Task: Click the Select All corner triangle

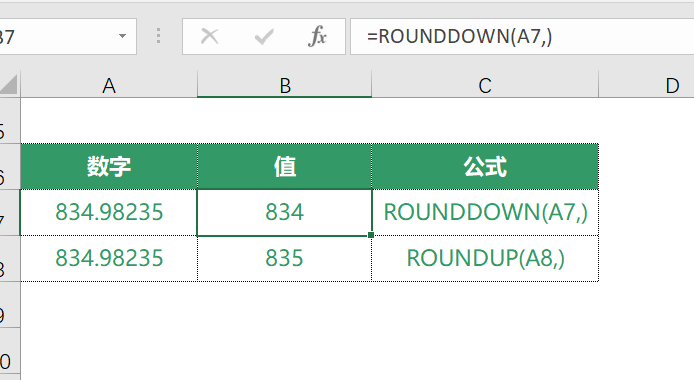Action: pyautogui.click(x=9, y=84)
